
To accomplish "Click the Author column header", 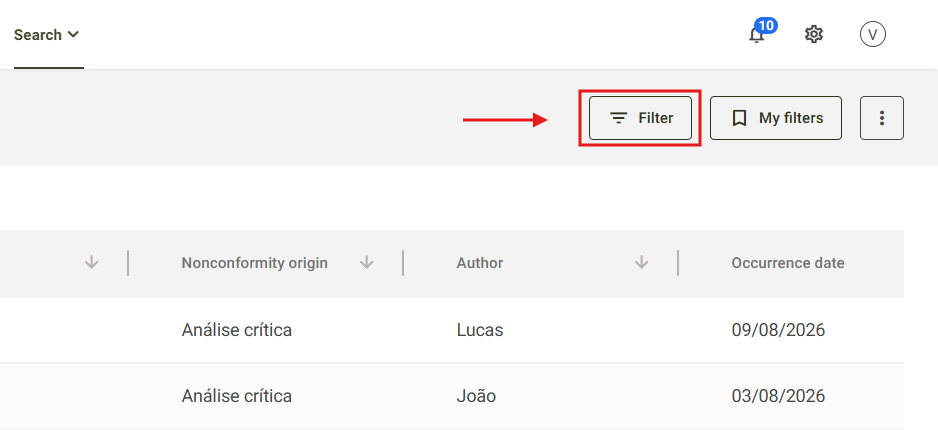I will 480,263.
